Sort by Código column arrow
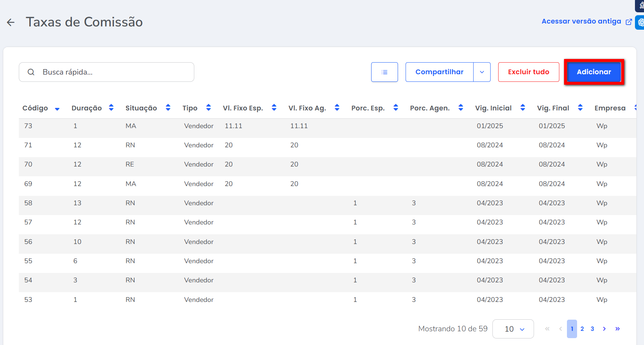 57,109
